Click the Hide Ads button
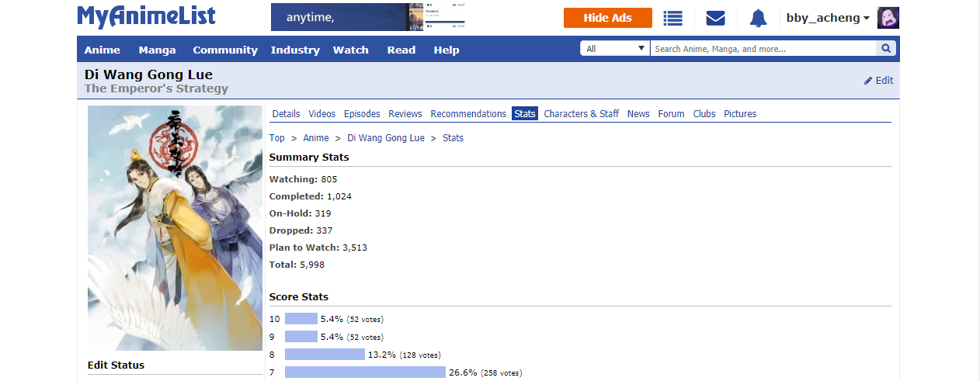Viewport: 980px width, 381px height. [607, 18]
